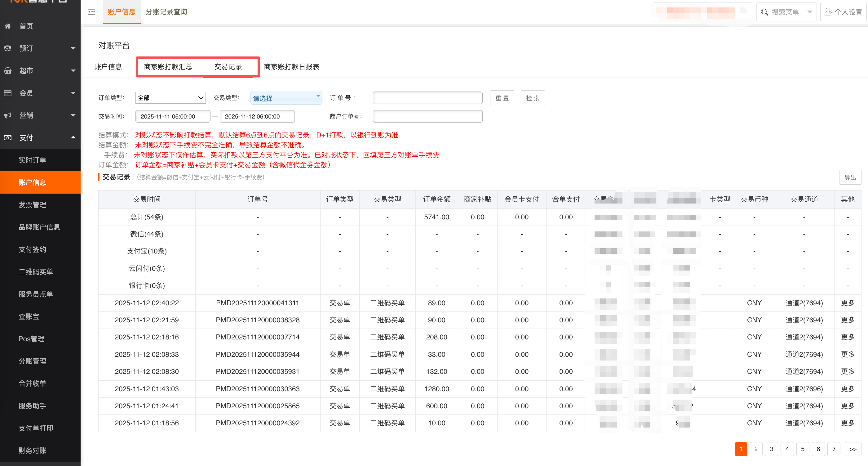
Task: Click the 订单号 input field
Action: pyautogui.click(x=427, y=97)
